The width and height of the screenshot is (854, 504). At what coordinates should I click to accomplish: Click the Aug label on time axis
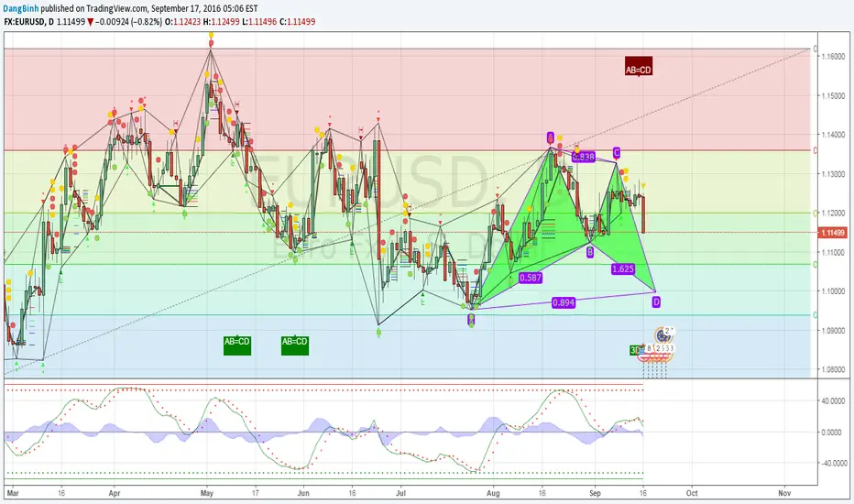point(493,493)
